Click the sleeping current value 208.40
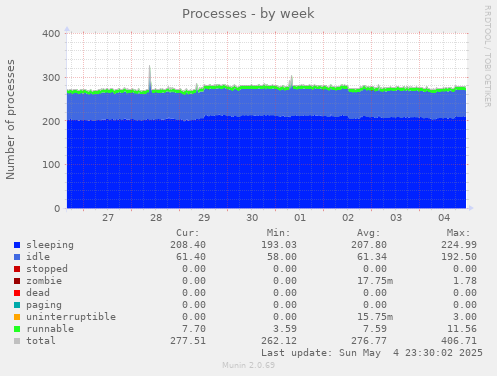 click(188, 245)
